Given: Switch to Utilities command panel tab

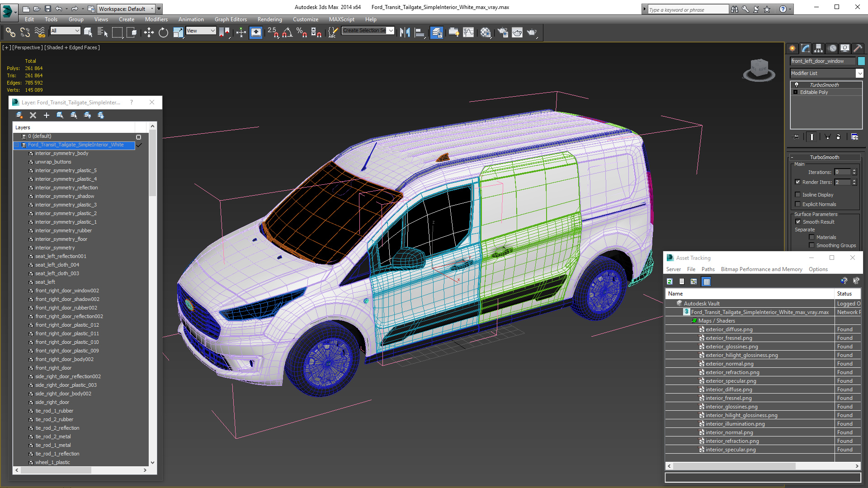Looking at the screenshot, I should [x=858, y=48].
